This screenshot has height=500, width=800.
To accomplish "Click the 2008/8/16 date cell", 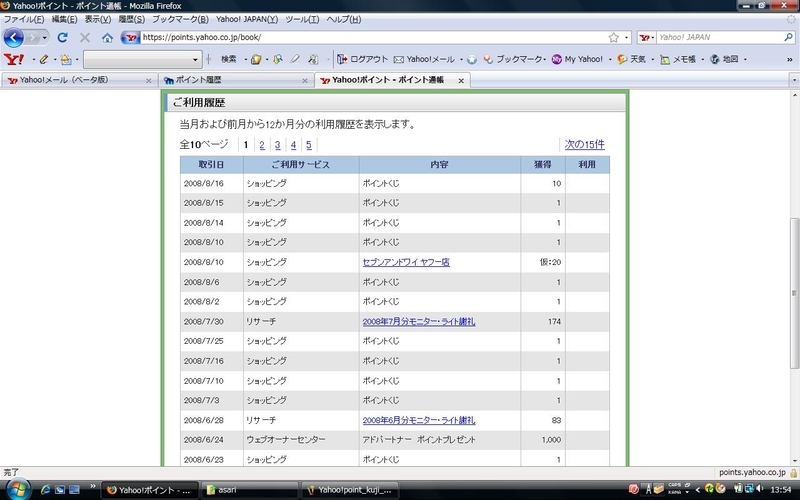I will click(211, 183).
